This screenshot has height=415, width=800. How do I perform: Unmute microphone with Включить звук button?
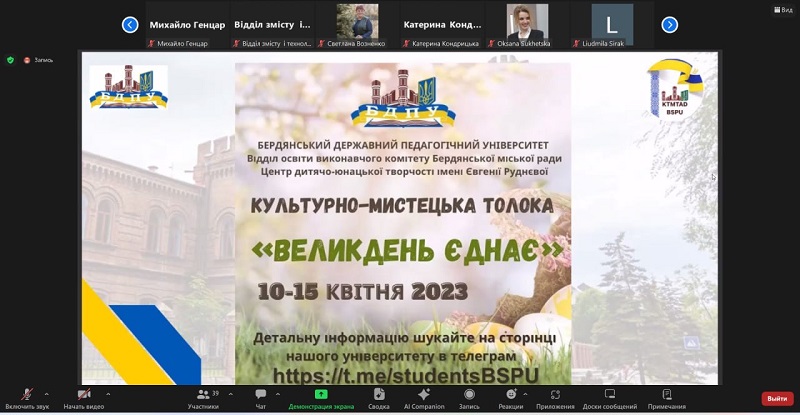tap(27, 399)
